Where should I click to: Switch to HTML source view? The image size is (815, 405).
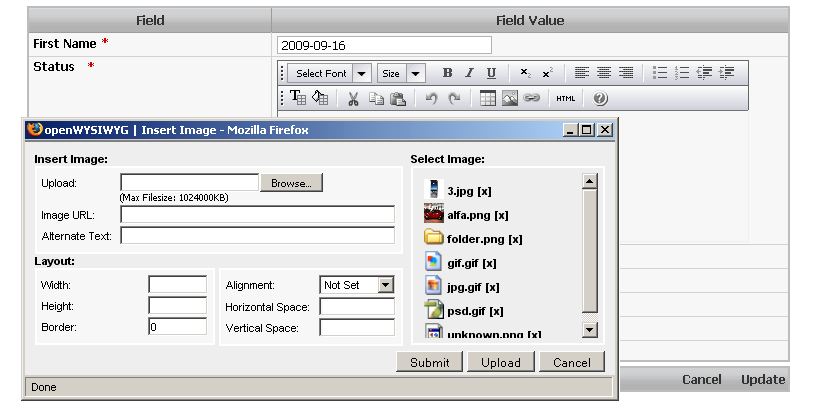pyautogui.click(x=566, y=98)
